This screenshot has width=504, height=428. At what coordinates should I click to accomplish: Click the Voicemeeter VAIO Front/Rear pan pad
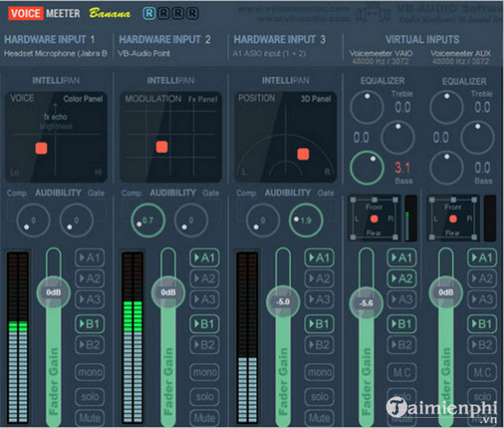[x=374, y=219]
